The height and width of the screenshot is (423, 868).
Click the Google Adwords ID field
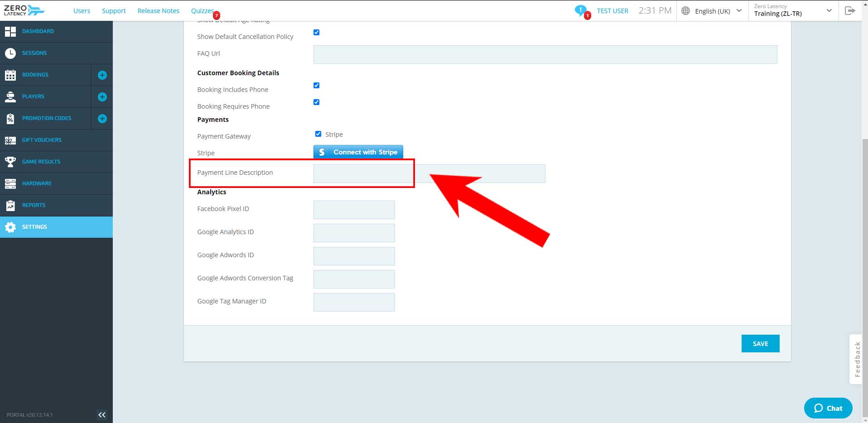[x=354, y=256]
